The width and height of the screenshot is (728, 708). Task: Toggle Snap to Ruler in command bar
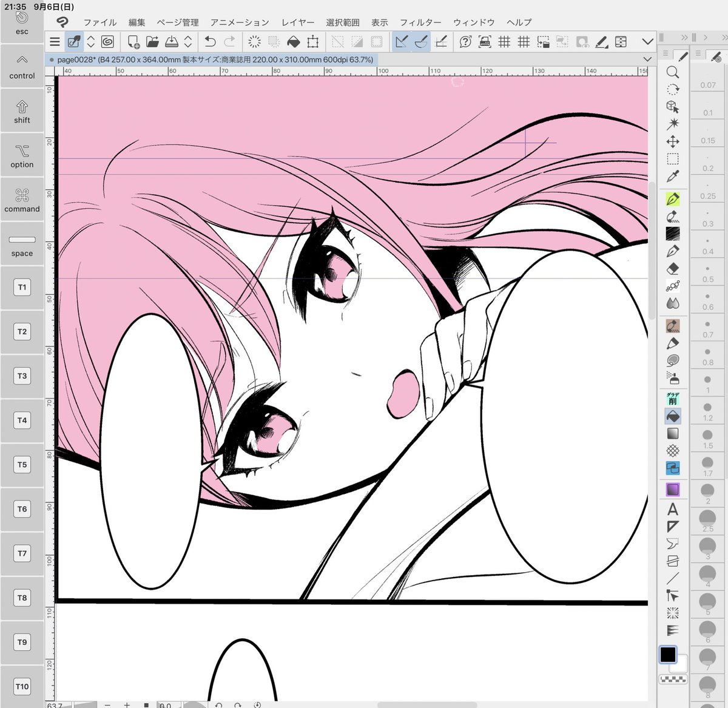click(x=402, y=41)
